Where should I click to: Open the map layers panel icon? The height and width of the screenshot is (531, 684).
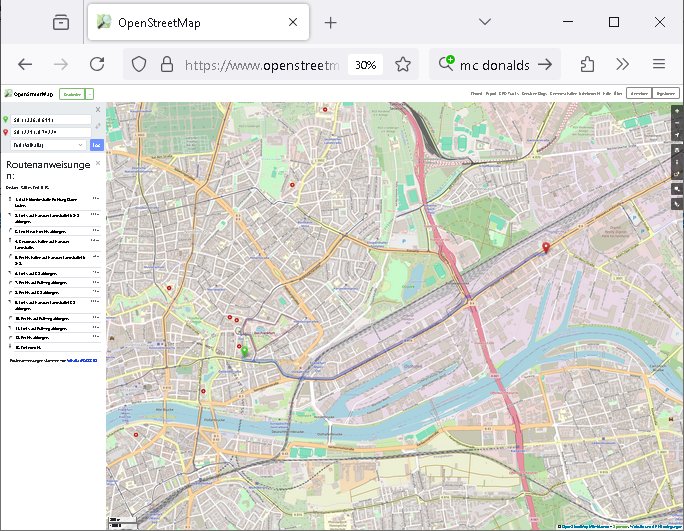pyautogui.click(x=677, y=148)
